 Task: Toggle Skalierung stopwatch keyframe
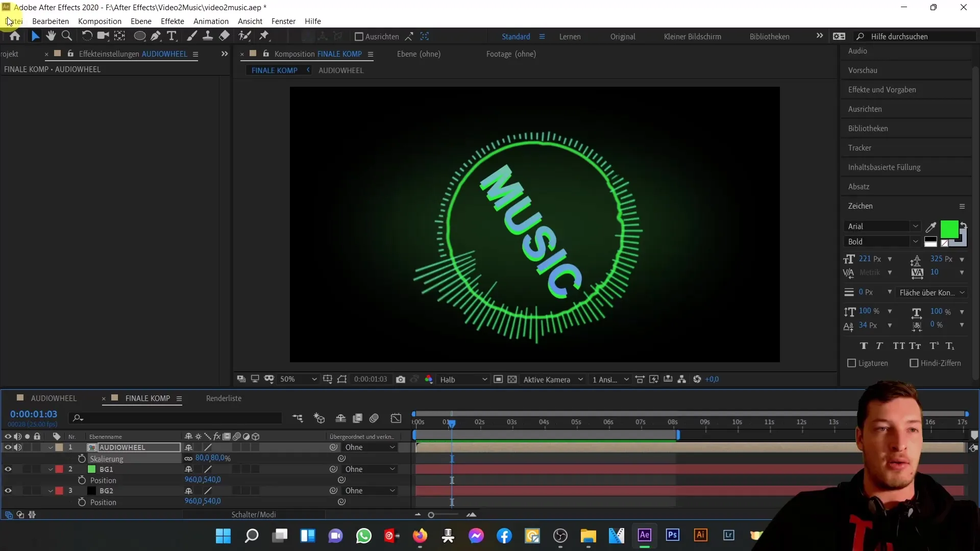(x=82, y=459)
